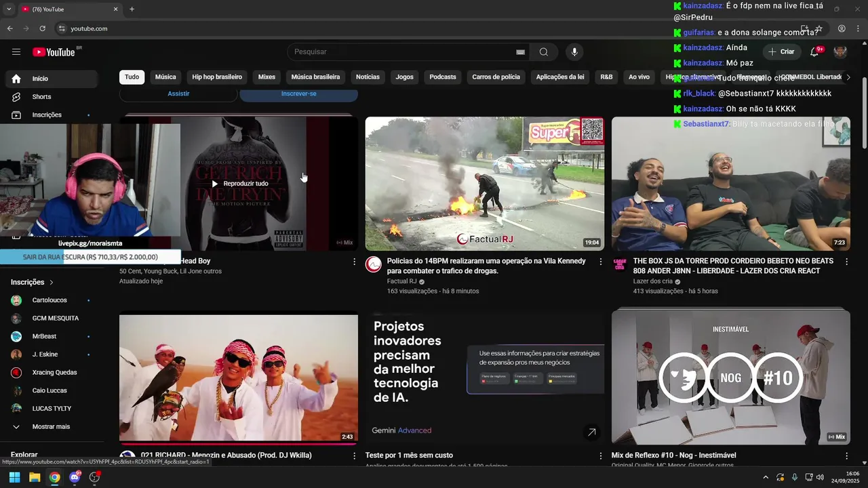Open options for 021 RICHARD video

(354, 455)
